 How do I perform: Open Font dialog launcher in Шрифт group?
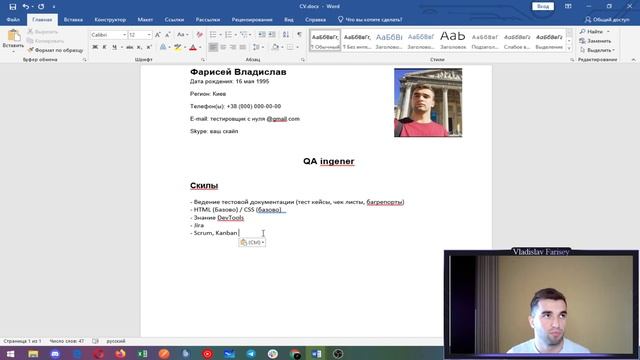pyautogui.click(x=203, y=60)
